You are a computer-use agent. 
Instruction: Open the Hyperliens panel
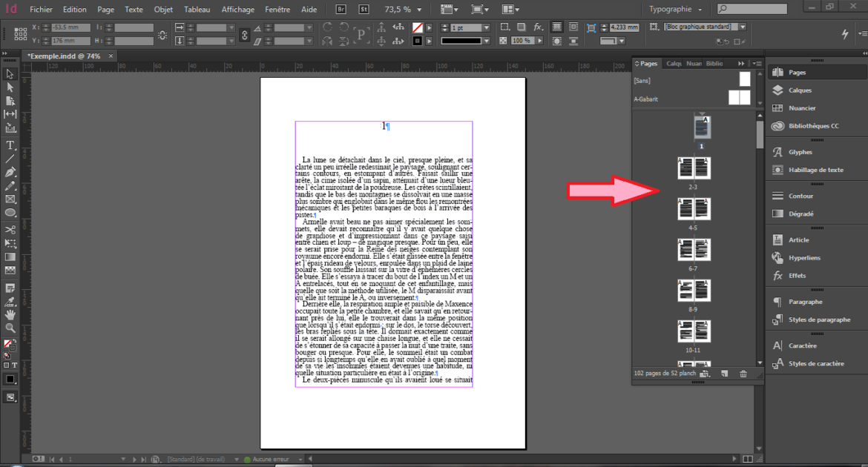point(804,258)
